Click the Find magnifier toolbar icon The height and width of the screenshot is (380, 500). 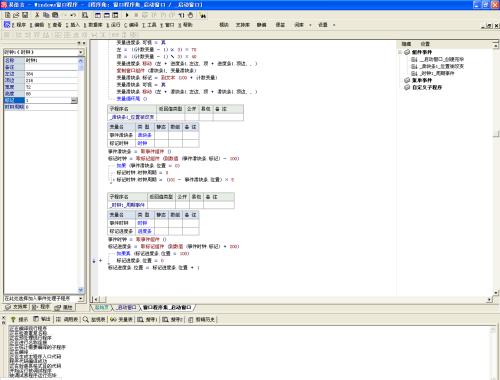point(85,15)
